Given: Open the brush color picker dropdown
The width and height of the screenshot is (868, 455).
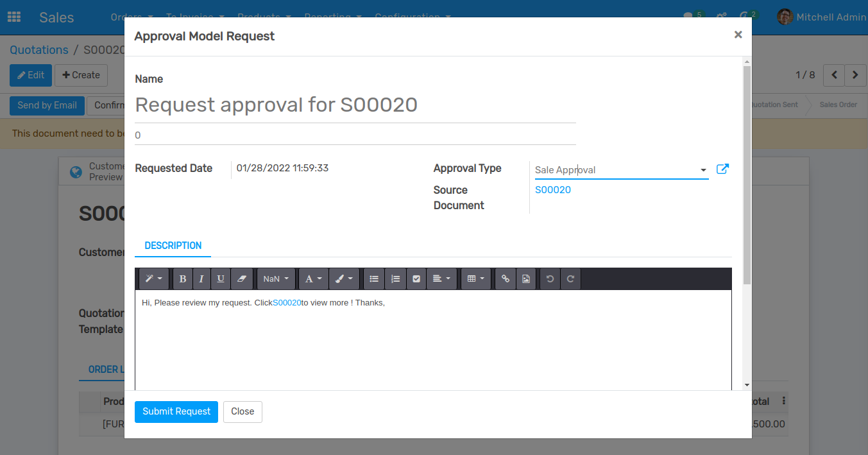Looking at the screenshot, I should click(x=344, y=279).
